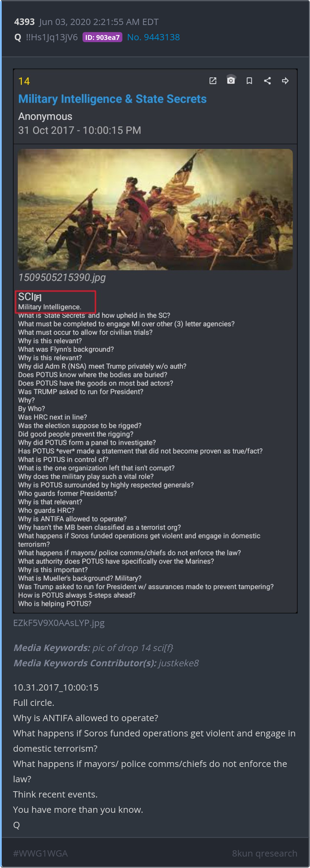The width and height of the screenshot is (310, 868).
Task: Click the share icon on drop 14
Action: coord(267,81)
